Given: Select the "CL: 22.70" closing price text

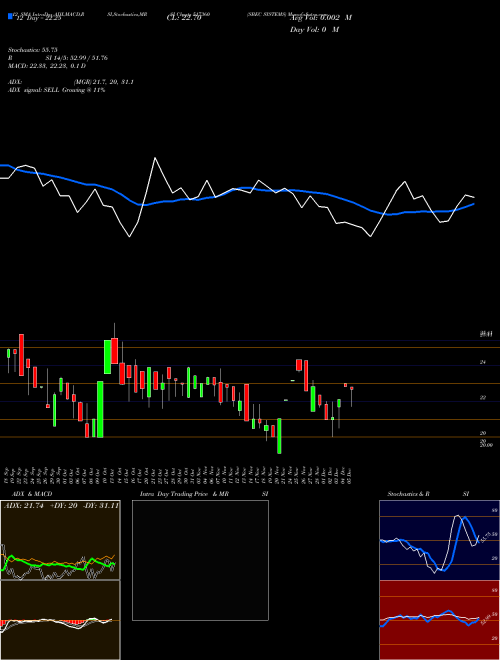Looking at the screenshot, I should pyautogui.click(x=183, y=18).
